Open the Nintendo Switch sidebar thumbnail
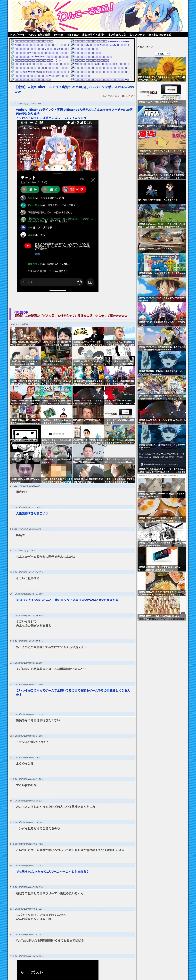The height and width of the screenshot is (980, 196). pos(162,559)
